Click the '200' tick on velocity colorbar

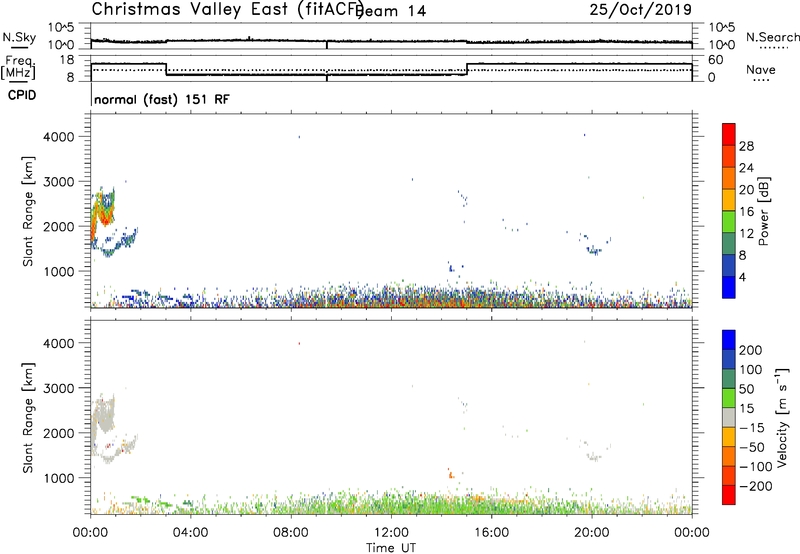pos(751,350)
